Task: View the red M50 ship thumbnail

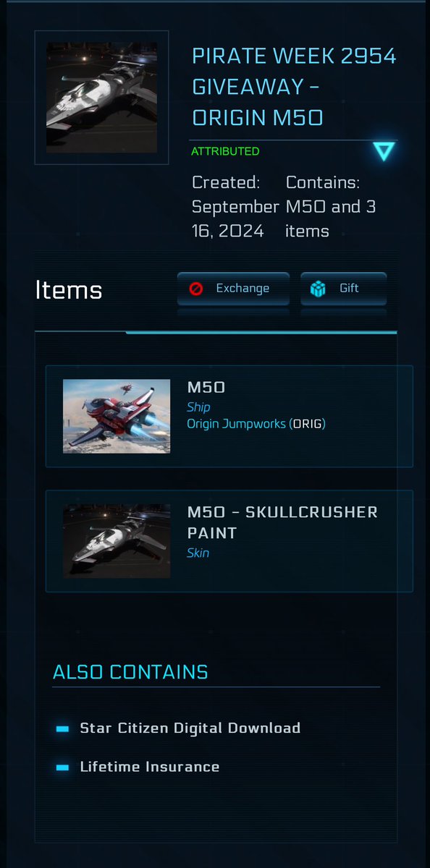Action: pos(117,417)
